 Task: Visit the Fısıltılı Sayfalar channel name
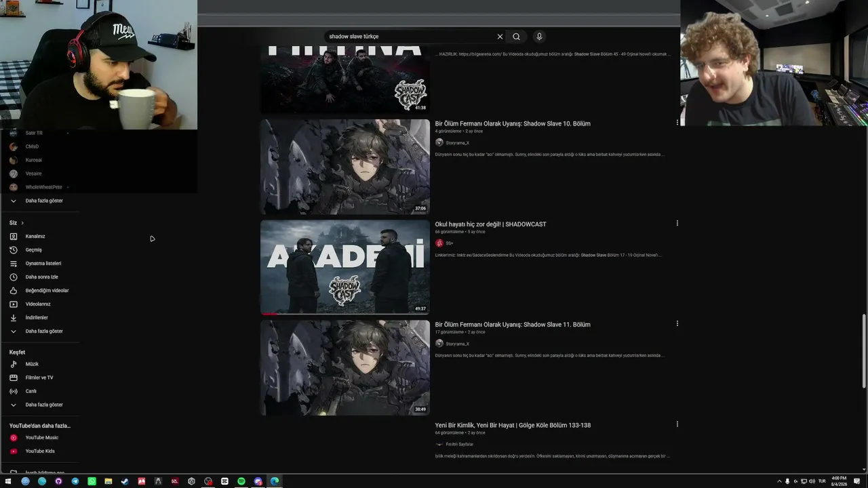(460, 445)
